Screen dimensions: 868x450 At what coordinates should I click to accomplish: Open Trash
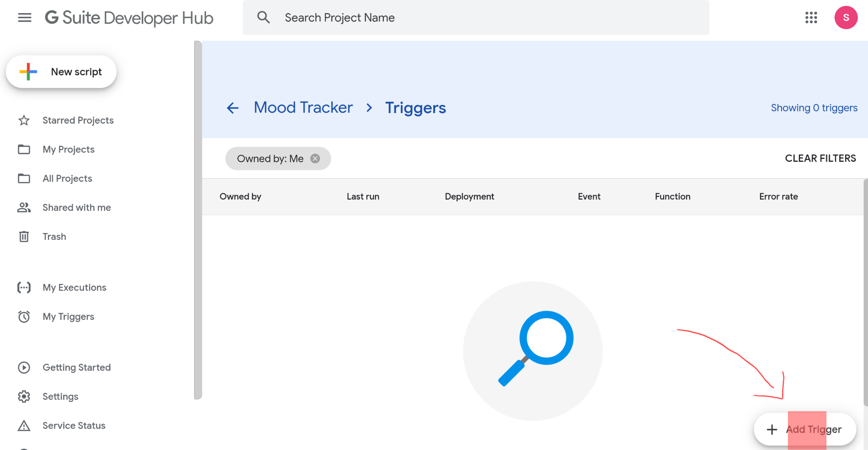coord(54,236)
